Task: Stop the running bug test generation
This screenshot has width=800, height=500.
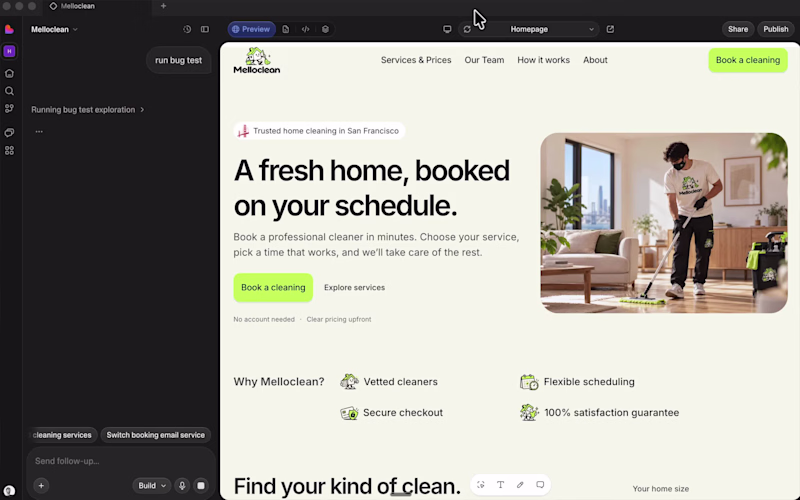Action: tap(201, 486)
